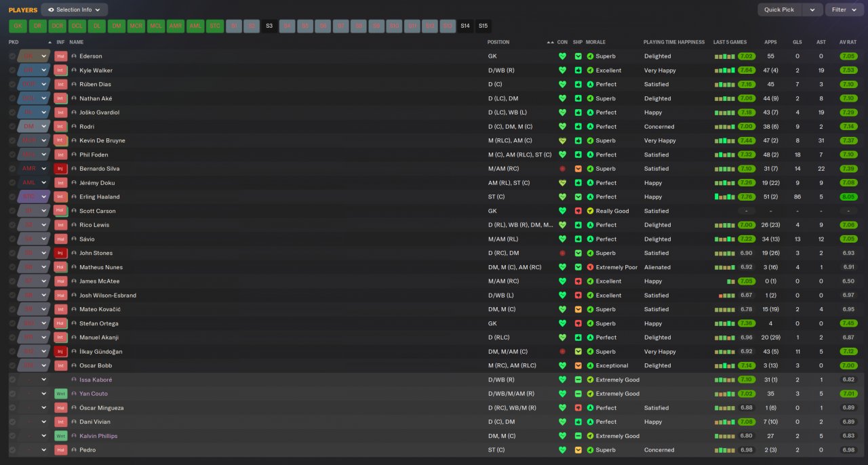
Task: Toggle the picked check circle for Erling Haaland
Action: 12,197
